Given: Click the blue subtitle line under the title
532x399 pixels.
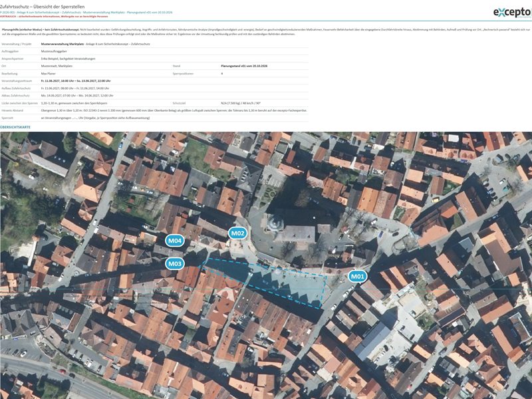Looking at the screenshot, I should click(86, 12).
